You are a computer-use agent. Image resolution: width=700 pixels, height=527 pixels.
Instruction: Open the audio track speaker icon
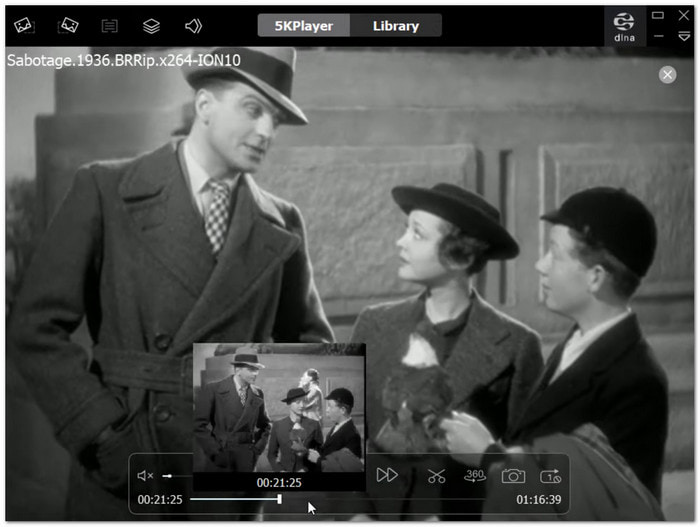[193, 26]
